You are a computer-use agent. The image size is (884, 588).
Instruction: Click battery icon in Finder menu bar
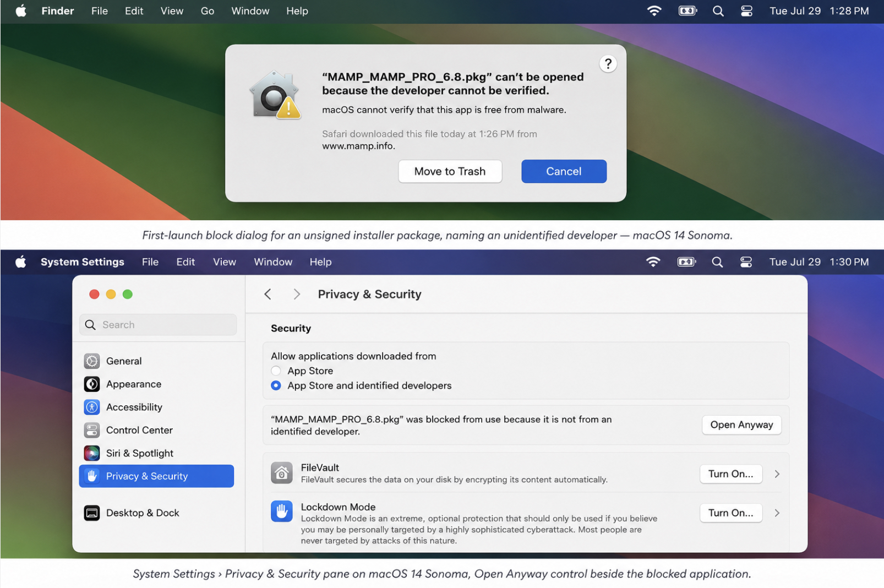687,11
